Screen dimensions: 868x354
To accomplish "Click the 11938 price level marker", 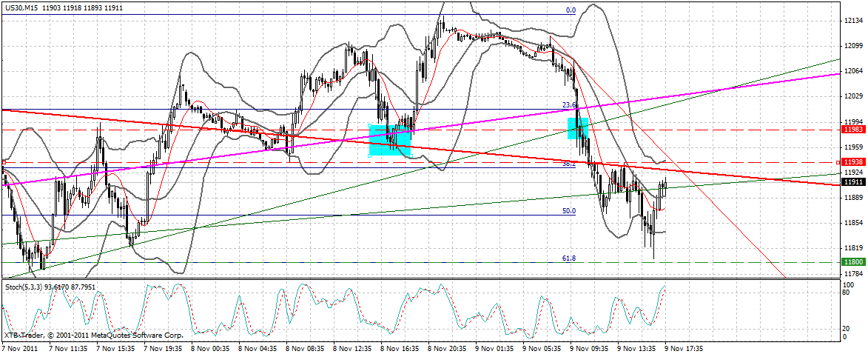I will coord(851,162).
